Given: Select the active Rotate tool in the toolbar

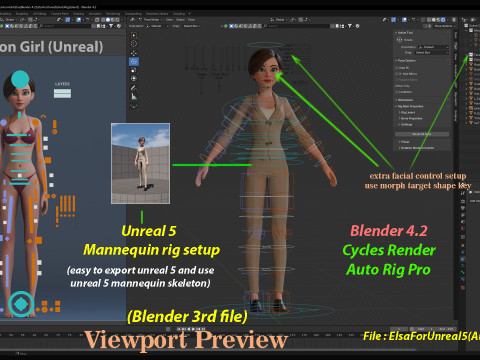Looking at the screenshot, I should coord(134,61).
